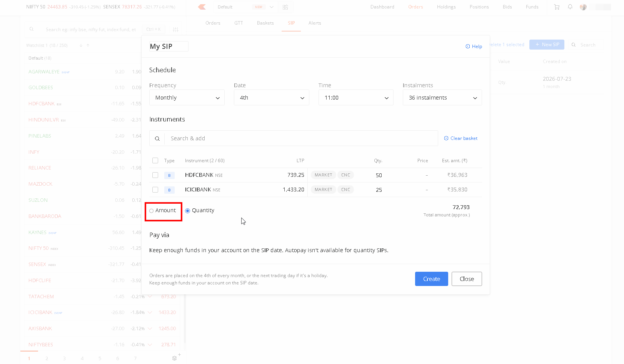Click the watchlist search field
The height and width of the screenshot is (364, 624).
[x=91, y=30]
